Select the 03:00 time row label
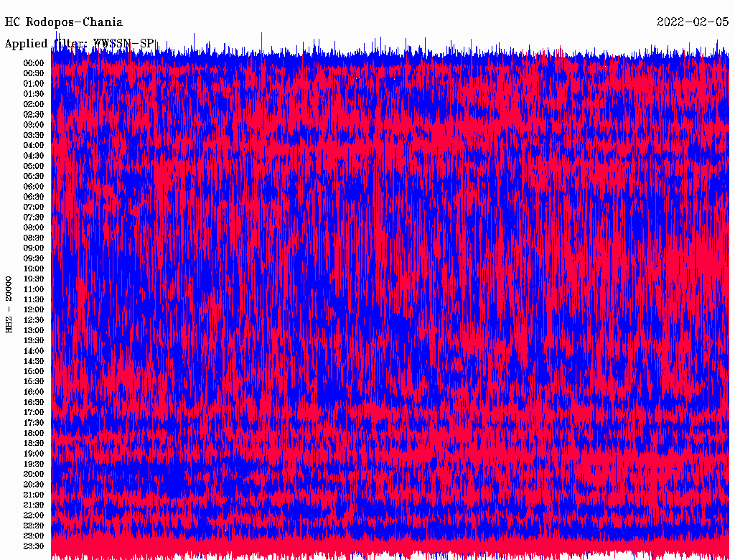Viewport: 735px width, 560px height. 34,125
